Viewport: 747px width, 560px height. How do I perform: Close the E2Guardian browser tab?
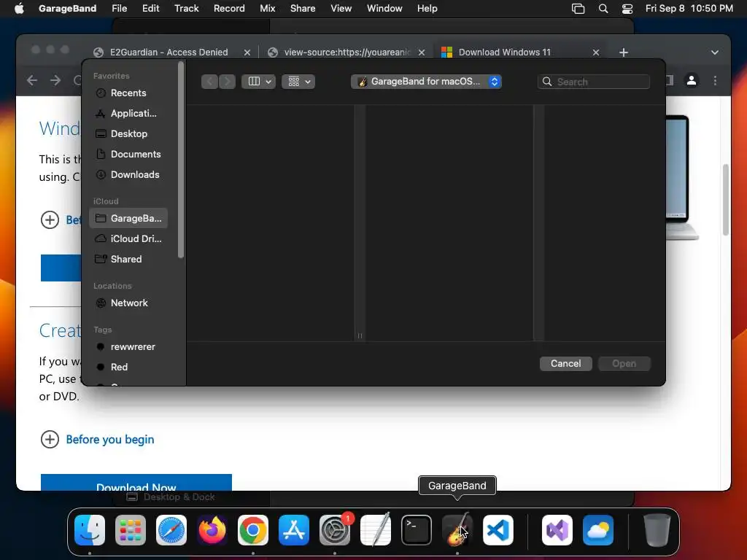click(x=247, y=52)
